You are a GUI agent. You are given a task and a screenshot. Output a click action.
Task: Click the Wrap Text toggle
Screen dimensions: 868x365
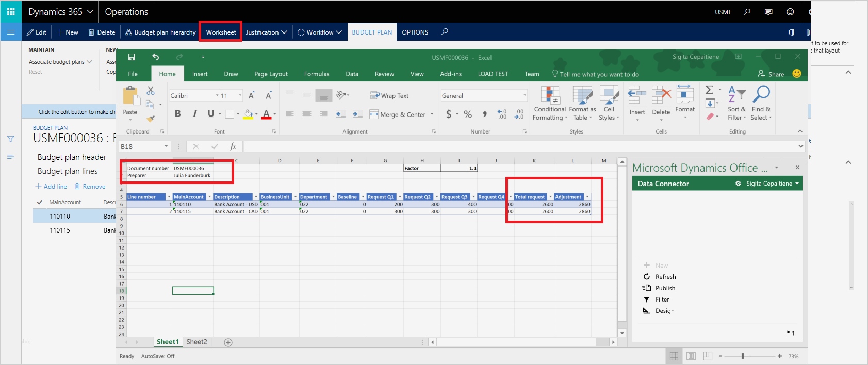pos(389,95)
